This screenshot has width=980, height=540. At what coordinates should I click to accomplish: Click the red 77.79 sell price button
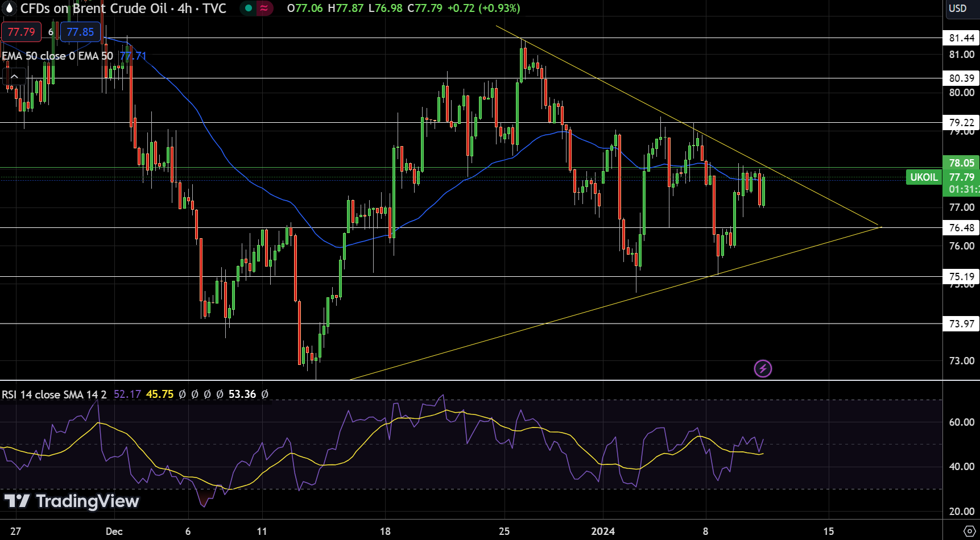(x=21, y=32)
